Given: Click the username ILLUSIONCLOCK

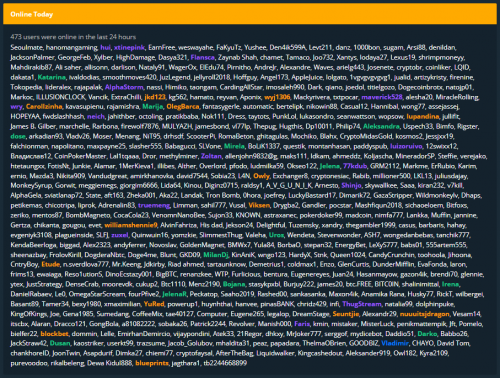Looking at the screenshot, I should [60, 97].
